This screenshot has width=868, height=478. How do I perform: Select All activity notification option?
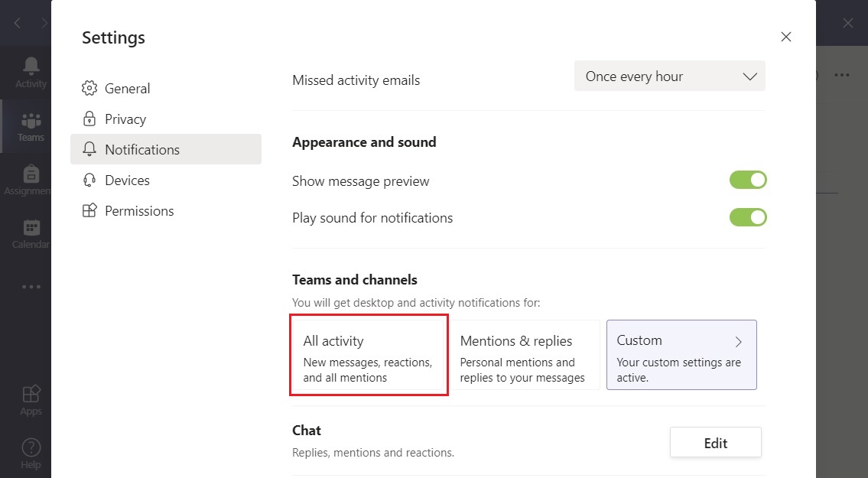tap(369, 355)
